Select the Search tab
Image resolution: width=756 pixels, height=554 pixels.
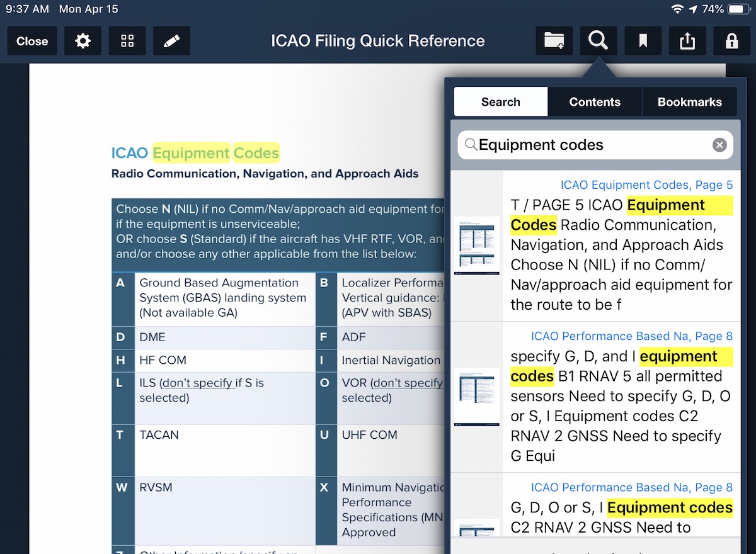pyautogui.click(x=501, y=102)
